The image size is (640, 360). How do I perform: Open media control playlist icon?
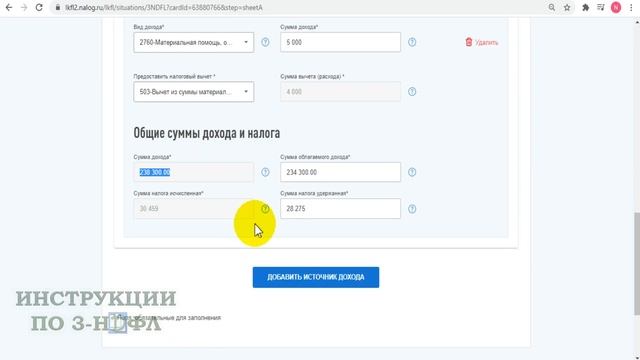pyautogui.click(x=600, y=7)
